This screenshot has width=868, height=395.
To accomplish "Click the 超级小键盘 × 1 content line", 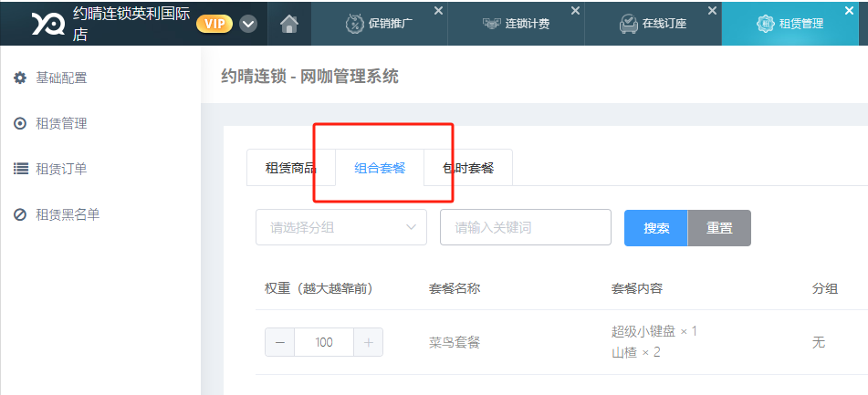I will 654,331.
